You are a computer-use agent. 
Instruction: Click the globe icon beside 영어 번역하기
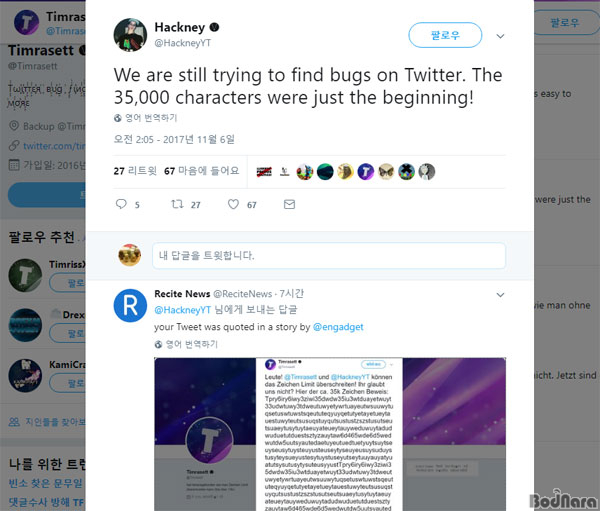pos(118,118)
